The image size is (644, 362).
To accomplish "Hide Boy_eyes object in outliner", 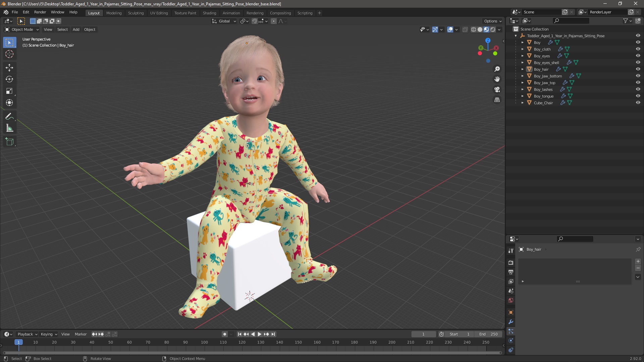I will pos(638,56).
